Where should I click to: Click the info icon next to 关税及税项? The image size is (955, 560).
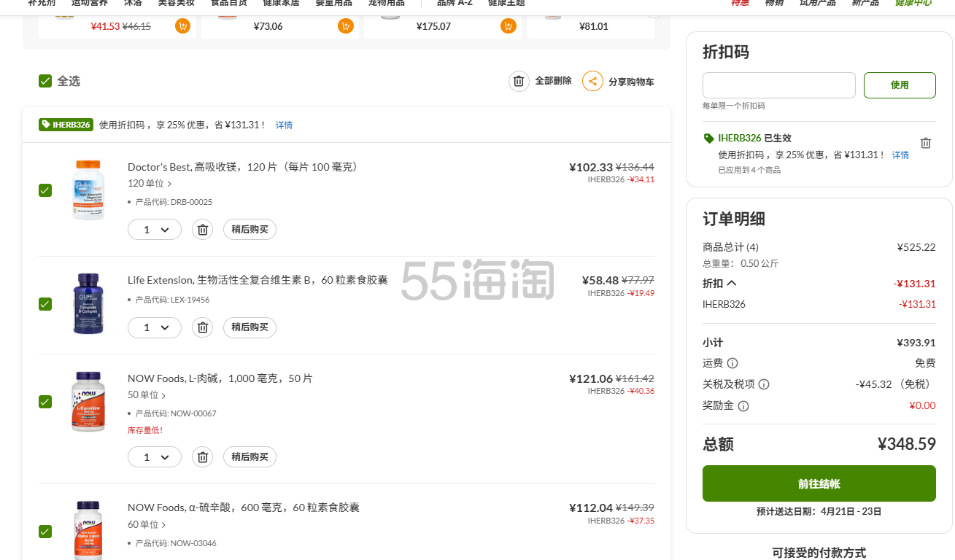point(764,384)
